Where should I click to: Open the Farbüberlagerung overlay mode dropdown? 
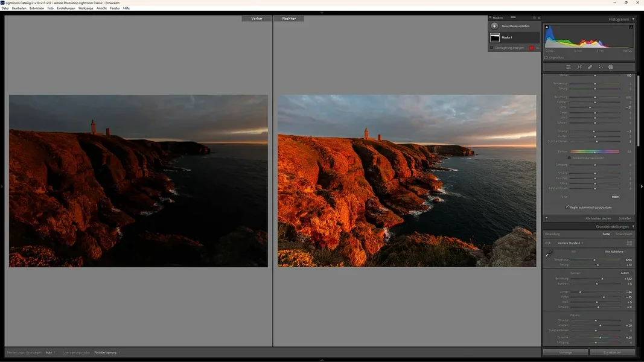tap(107, 352)
